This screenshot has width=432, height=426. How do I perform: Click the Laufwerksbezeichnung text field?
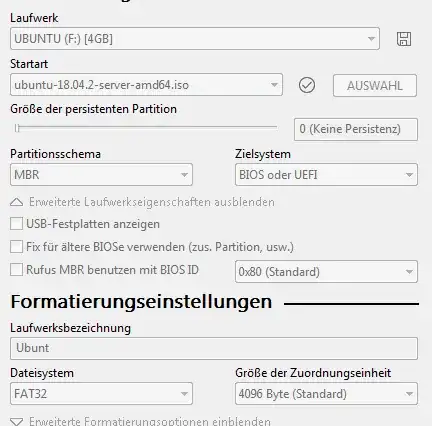[x=214, y=348]
